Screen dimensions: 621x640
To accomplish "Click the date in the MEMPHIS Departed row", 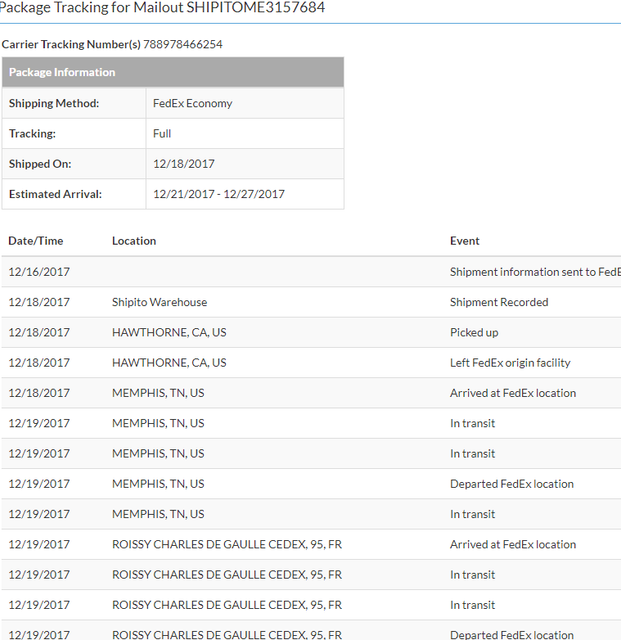I will (39, 484).
